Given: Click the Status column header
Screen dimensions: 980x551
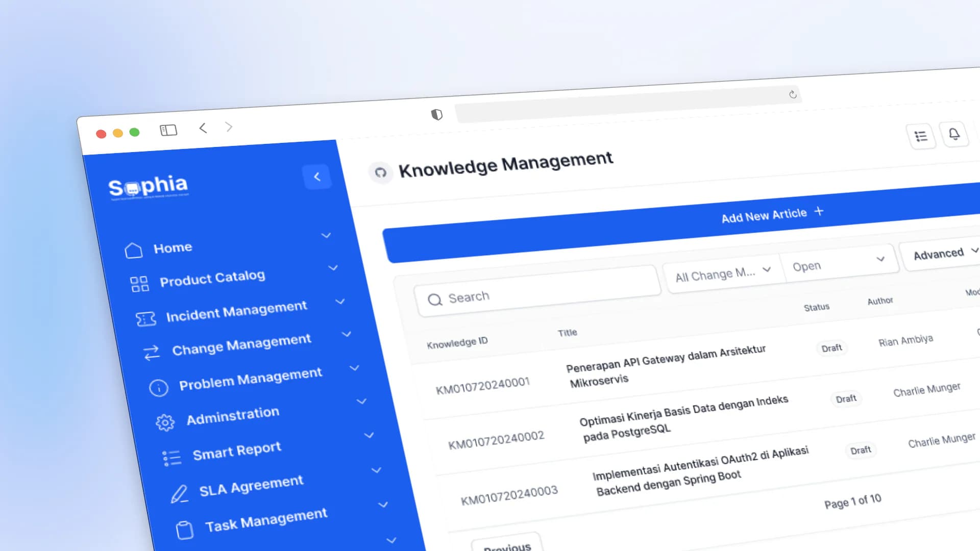Looking at the screenshot, I should [817, 307].
